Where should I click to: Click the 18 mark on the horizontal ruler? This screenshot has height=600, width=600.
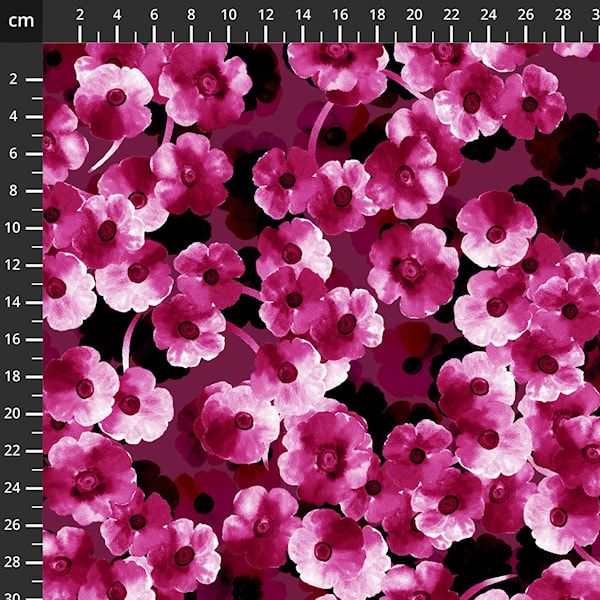[377, 15]
